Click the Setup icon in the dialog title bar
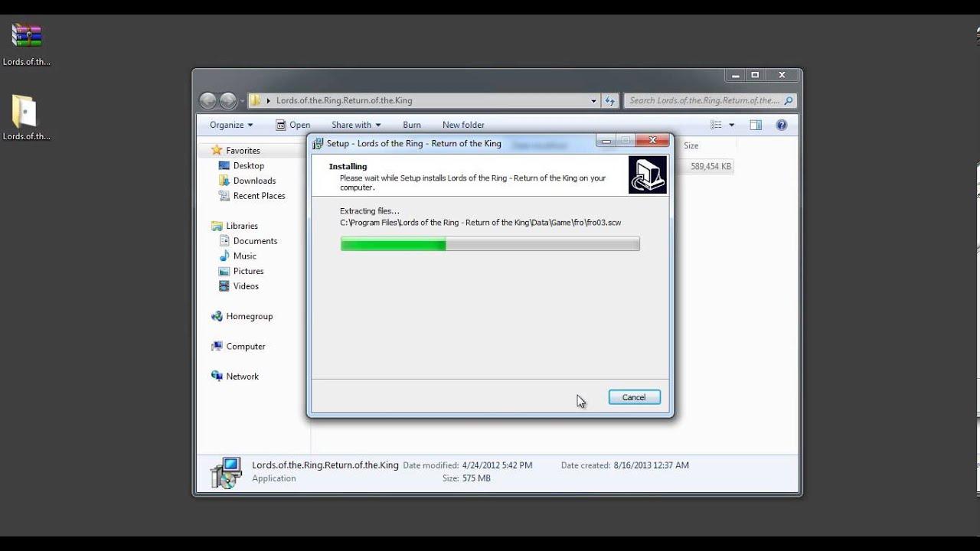The height and width of the screenshot is (551, 980). click(x=318, y=144)
